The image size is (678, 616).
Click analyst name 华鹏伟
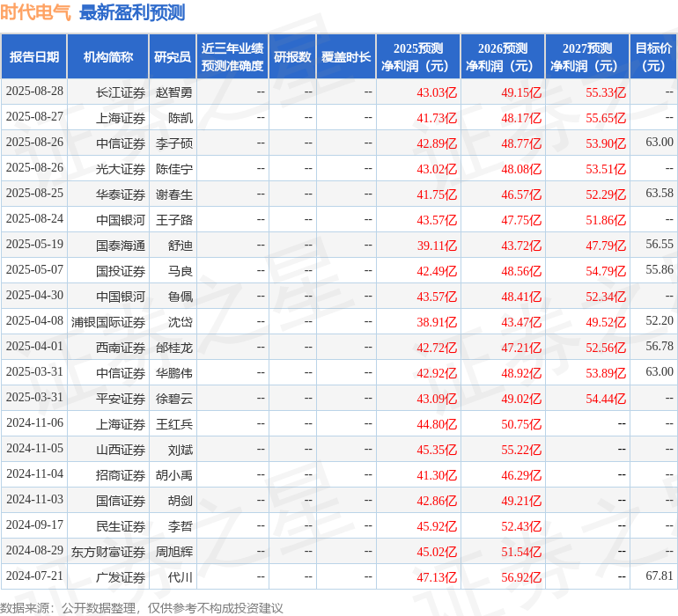173,372
